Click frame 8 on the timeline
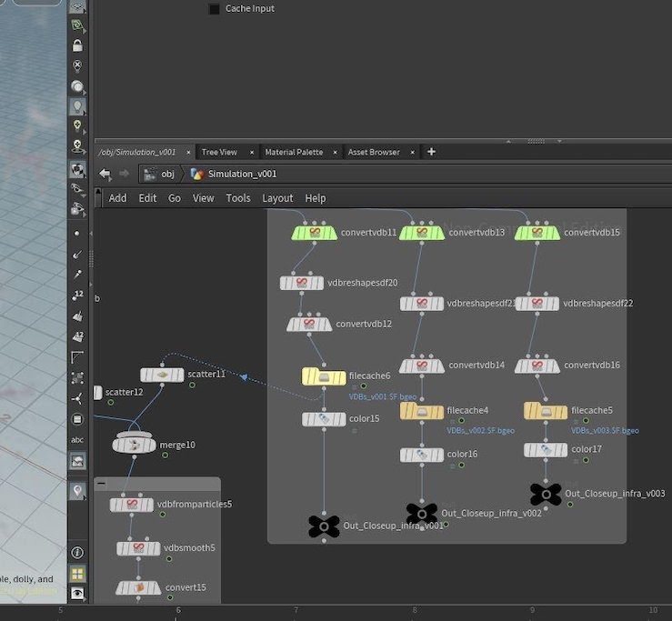This screenshot has width=672, height=621. [x=415, y=611]
